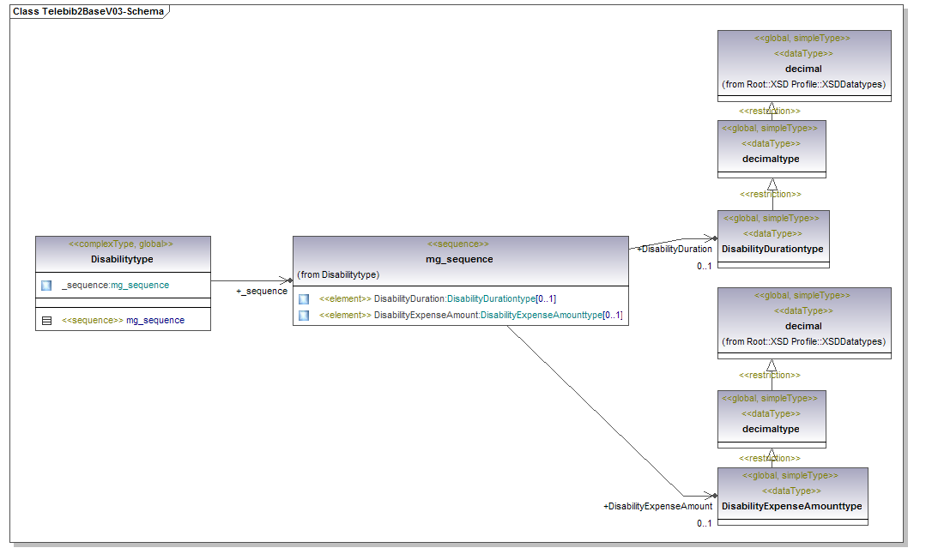Click the +DisabilityDuration association label
Image resolution: width=926 pixels, height=560 pixels.
tap(675, 249)
